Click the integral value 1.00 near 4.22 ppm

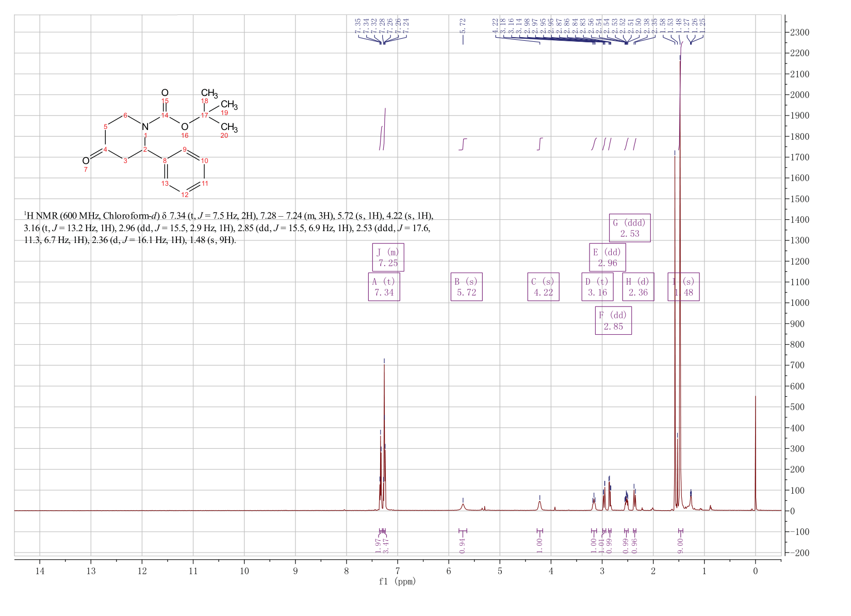(x=539, y=545)
